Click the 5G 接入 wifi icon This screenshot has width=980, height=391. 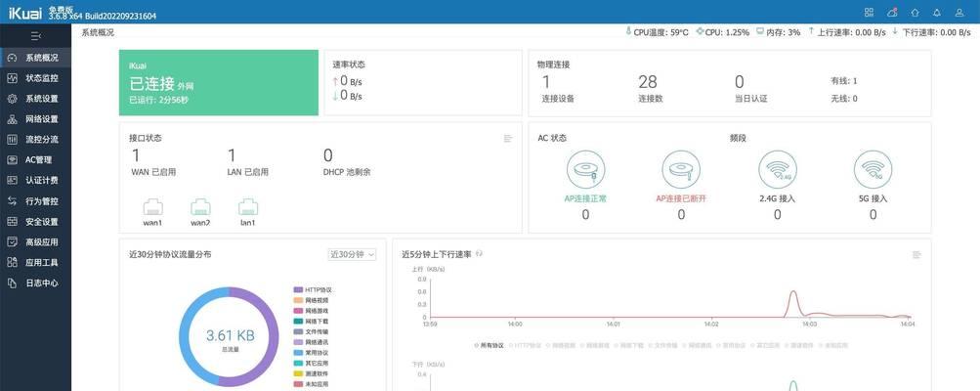(x=873, y=169)
